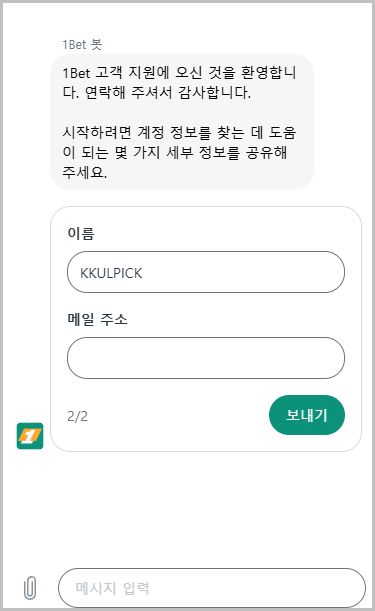The width and height of the screenshot is (375, 611).
Task: Click the 메일 주소 field label
Action: [97, 320]
